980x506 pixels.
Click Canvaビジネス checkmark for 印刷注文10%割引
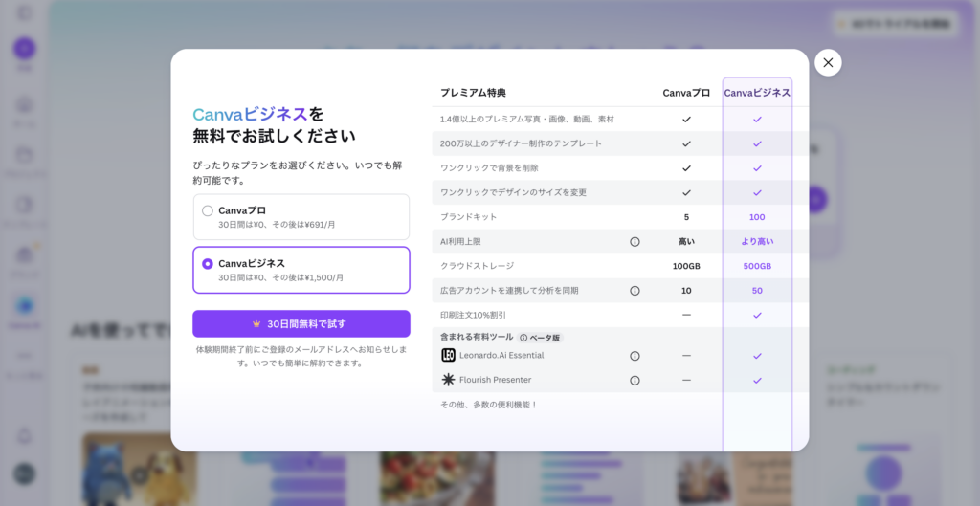[x=757, y=315]
